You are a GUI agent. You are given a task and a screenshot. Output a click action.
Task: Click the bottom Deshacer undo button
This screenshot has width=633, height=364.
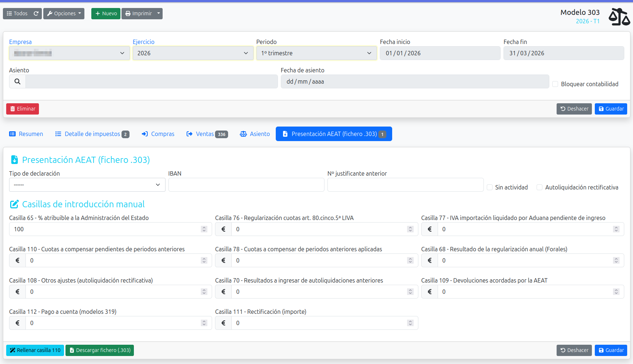point(574,350)
